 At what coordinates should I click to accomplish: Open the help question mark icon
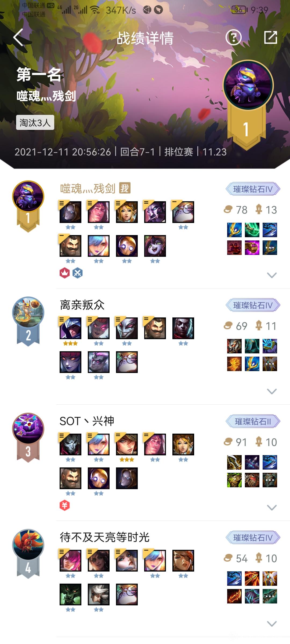click(x=233, y=37)
